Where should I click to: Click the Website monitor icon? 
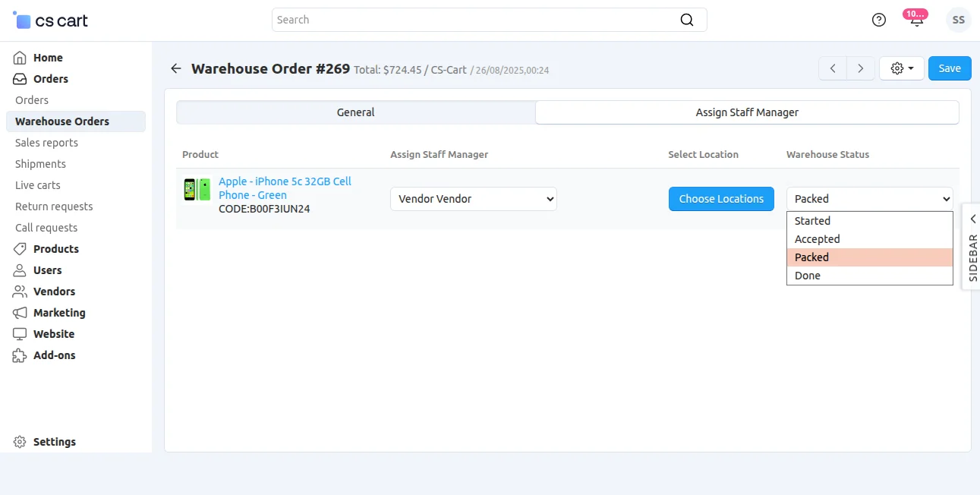click(20, 334)
